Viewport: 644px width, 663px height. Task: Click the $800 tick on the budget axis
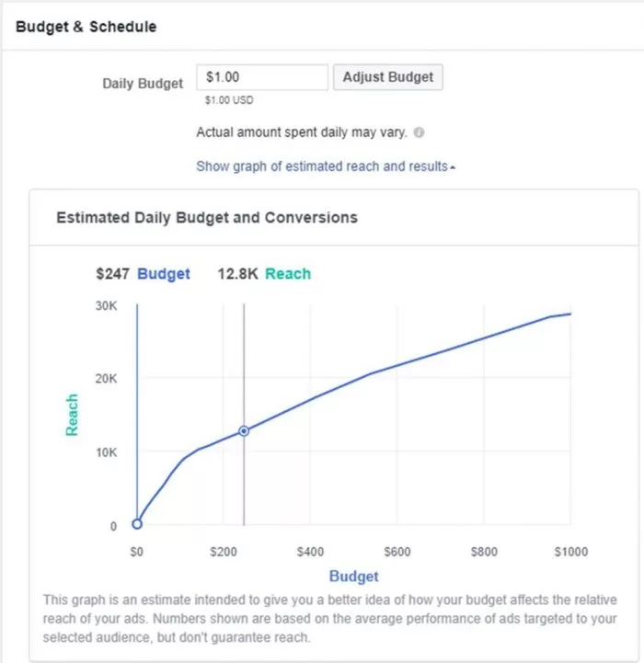[x=484, y=552]
